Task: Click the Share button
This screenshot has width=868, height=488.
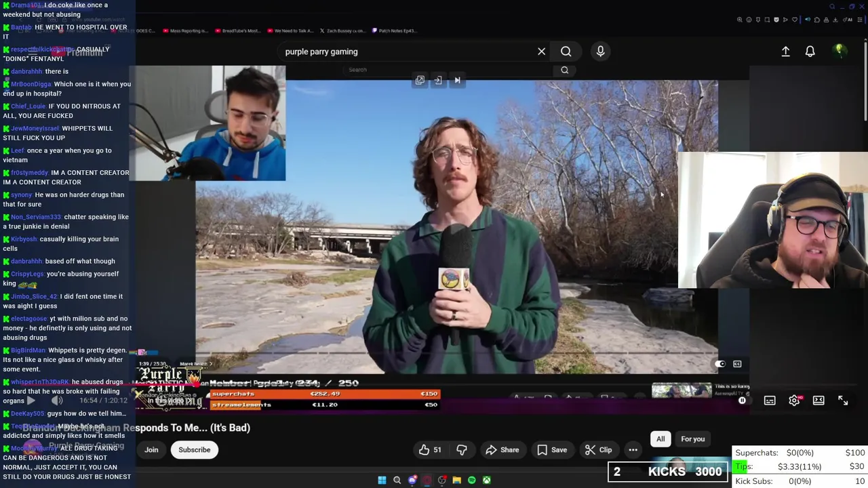Action: [x=502, y=450]
